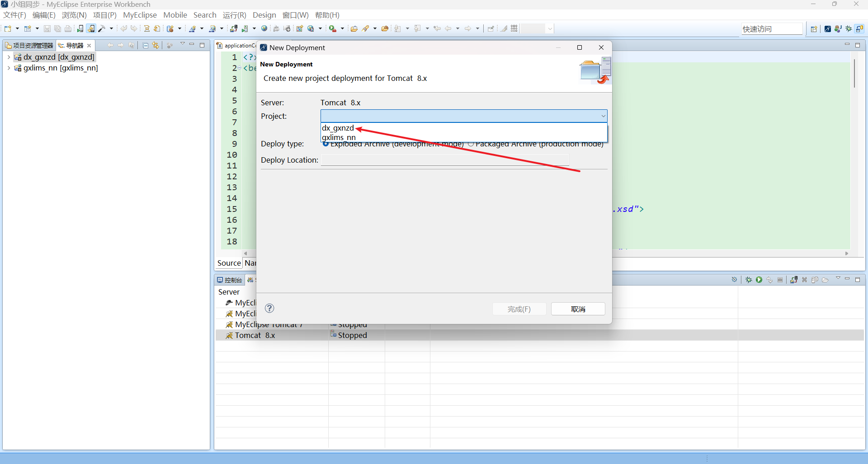Viewport: 868px width, 464px height.
Task: Click Stop server icon in Servers view
Action: click(x=780, y=280)
